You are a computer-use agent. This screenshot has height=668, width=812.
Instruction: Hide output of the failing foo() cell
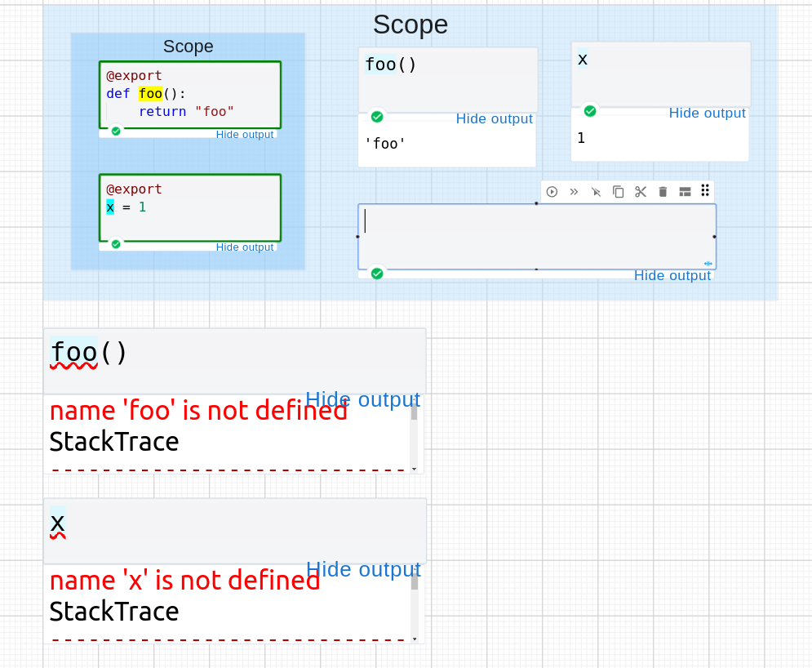point(362,399)
